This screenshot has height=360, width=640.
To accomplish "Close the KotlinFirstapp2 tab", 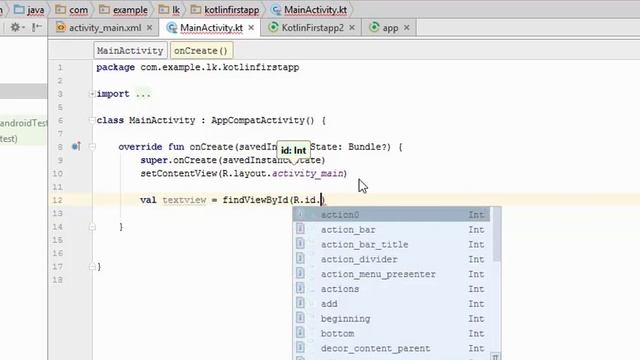I will coord(352,28).
